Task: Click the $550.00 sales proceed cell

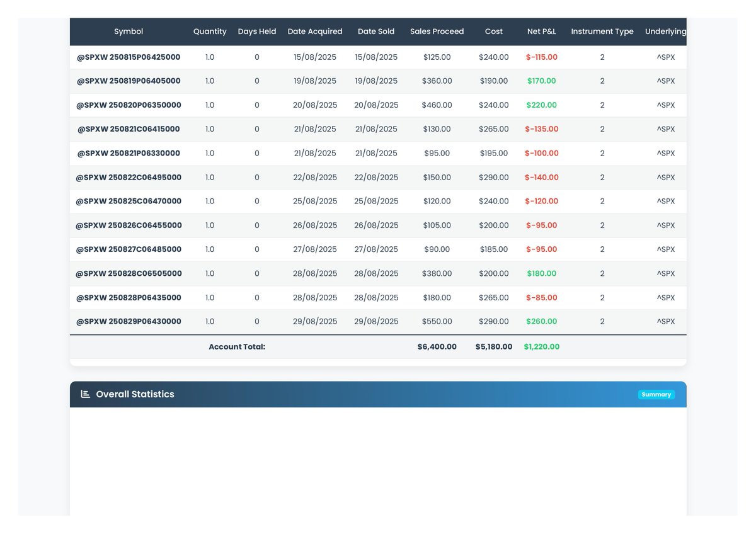Action: (x=437, y=322)
